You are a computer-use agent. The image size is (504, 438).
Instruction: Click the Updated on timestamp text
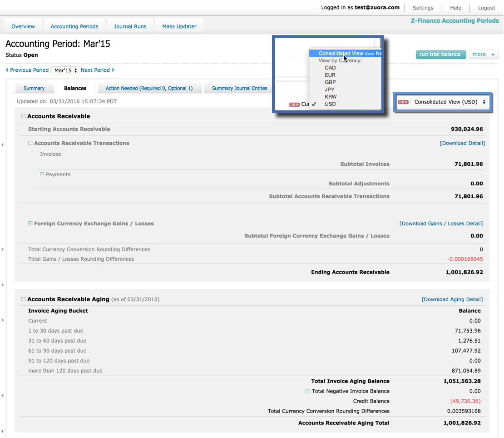(67, 101)
